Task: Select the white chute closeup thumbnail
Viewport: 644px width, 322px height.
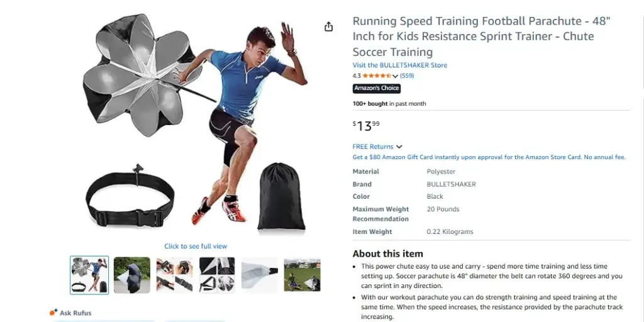Action: (x=260, y=275)
